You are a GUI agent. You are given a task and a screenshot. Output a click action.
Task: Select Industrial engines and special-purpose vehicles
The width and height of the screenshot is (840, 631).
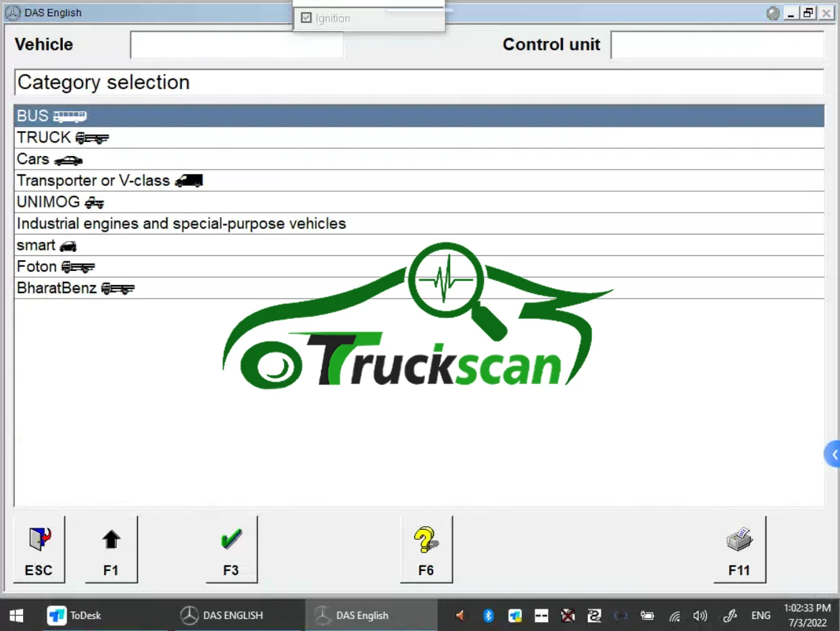419,224
